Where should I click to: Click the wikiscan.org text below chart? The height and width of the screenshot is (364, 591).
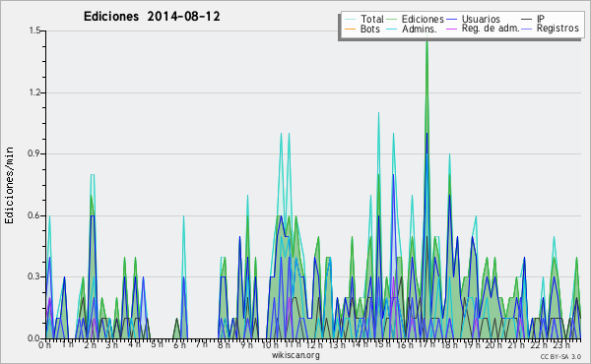295,355
